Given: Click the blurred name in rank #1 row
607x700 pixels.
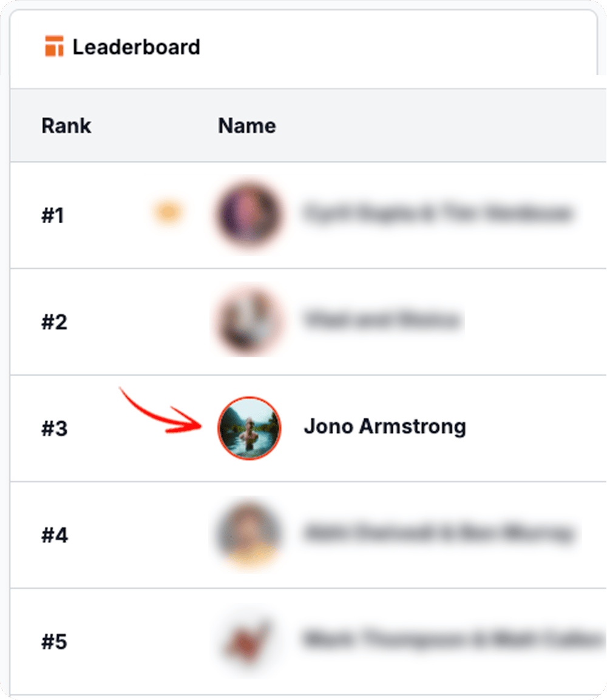Looking at the screenshot, I should click(x=437, y=214).
